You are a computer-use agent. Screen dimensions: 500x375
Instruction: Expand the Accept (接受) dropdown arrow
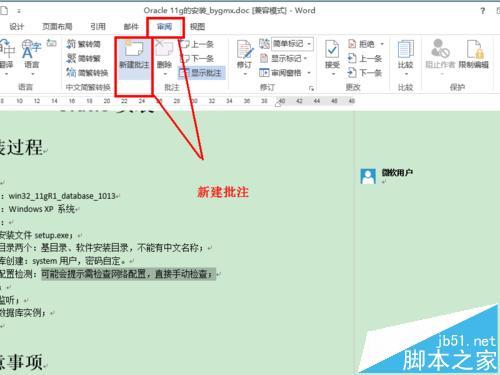333,74
